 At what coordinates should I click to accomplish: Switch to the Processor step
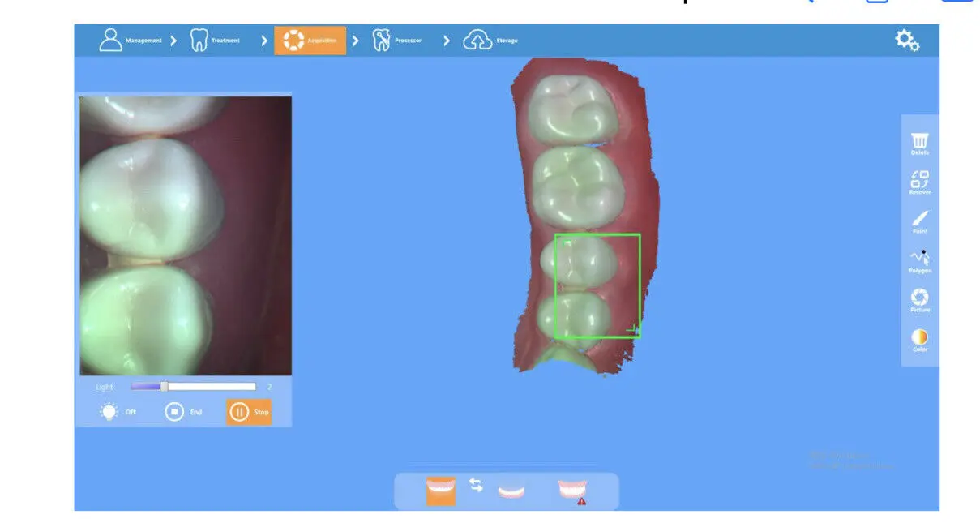click(397, 41)
